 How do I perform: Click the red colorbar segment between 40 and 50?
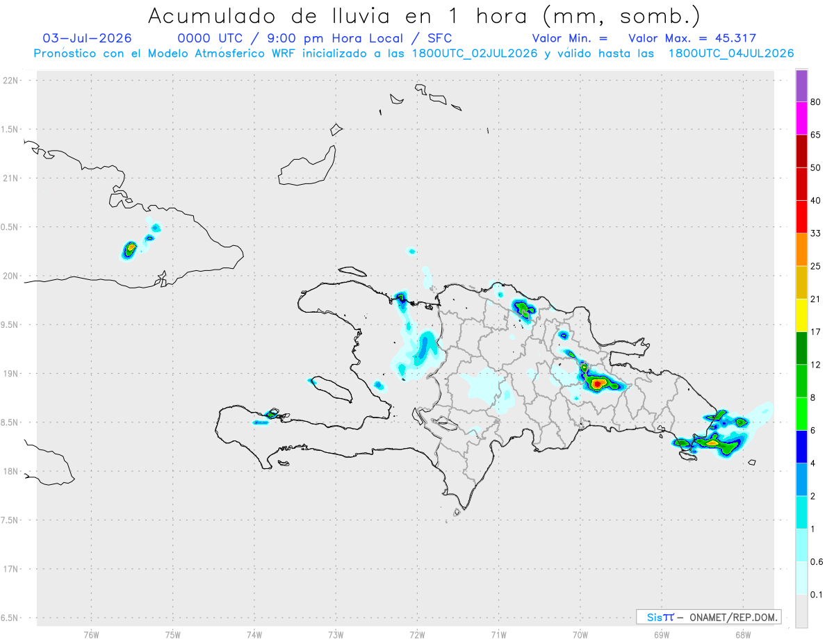point(801,184)
